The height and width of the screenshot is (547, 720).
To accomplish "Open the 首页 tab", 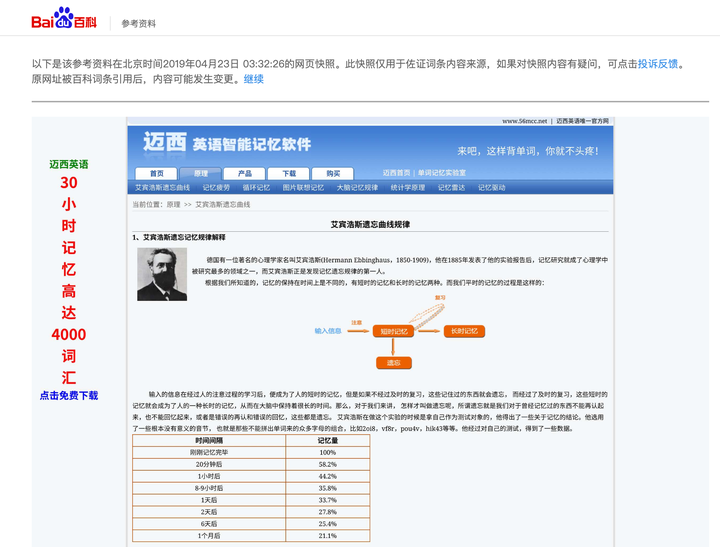I will coord(157,174).
